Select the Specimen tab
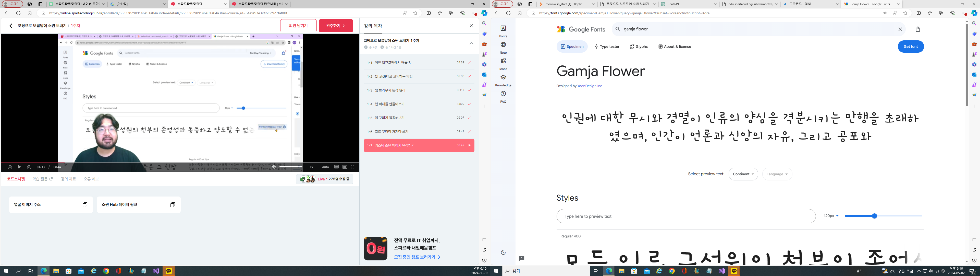The width and height of the screenshot is (980, 276). 572,47
